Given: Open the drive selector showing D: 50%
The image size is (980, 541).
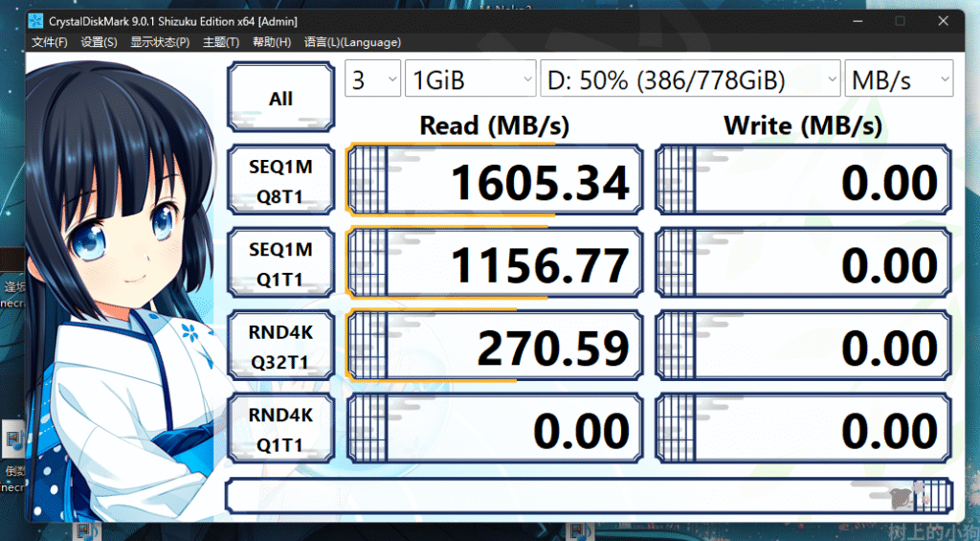Looking at the screenshot, I should [690, 79].
